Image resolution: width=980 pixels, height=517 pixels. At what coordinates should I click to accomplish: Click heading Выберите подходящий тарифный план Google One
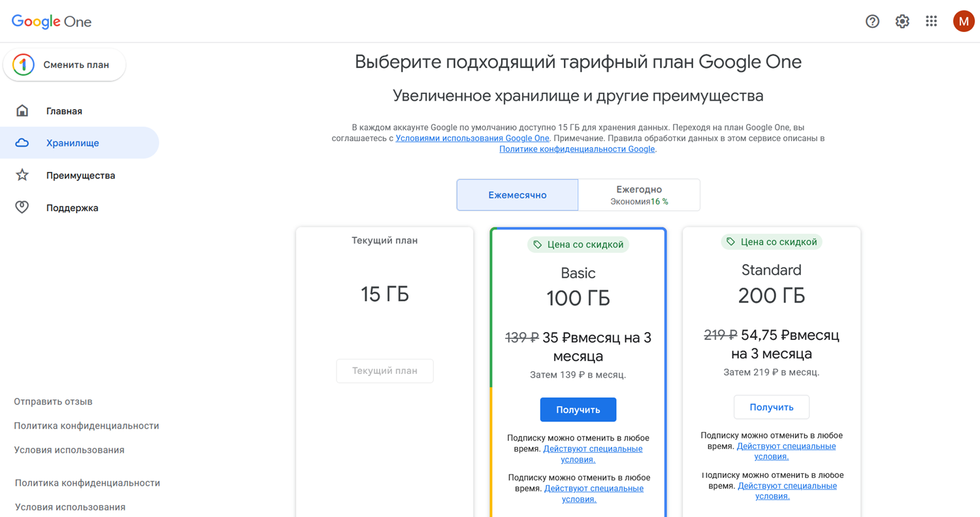pyautogui.click(x=578, y=62)
